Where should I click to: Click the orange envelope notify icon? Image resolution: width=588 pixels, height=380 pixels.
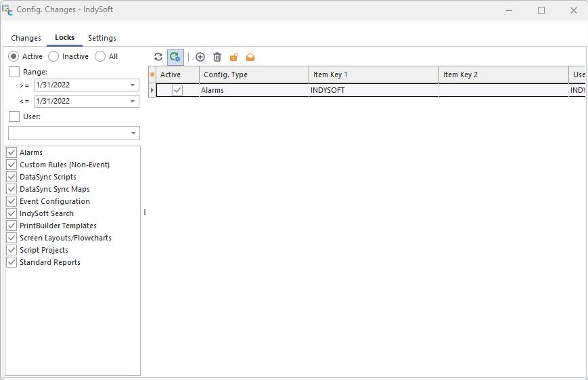(x=250, y=57)
